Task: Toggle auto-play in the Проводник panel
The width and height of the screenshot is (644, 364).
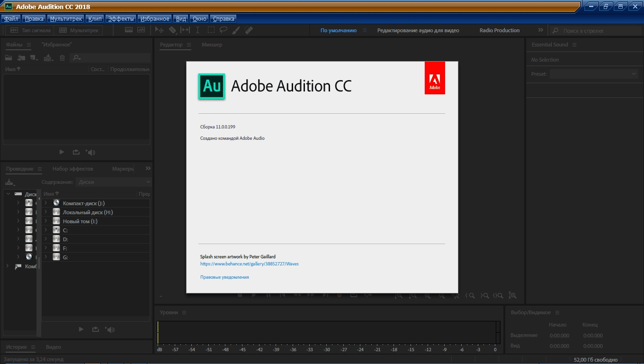Action: click(110, 329)
